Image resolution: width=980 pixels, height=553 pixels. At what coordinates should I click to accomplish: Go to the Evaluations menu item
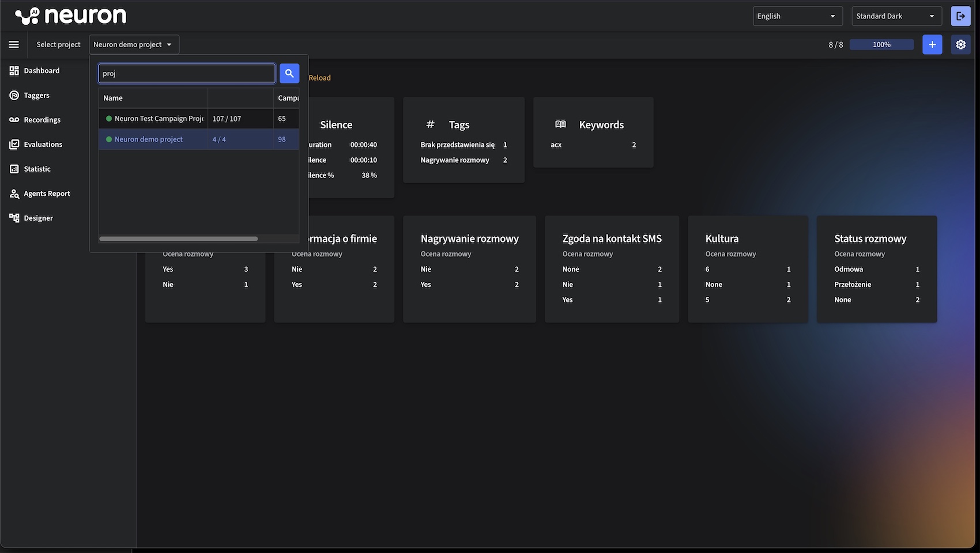[43, 145]
